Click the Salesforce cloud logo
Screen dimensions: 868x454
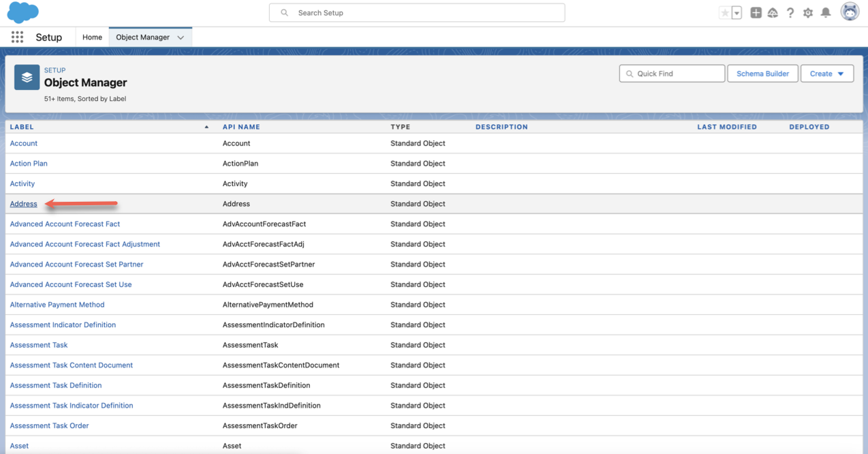pyautogui.click(x=23, y=12)
